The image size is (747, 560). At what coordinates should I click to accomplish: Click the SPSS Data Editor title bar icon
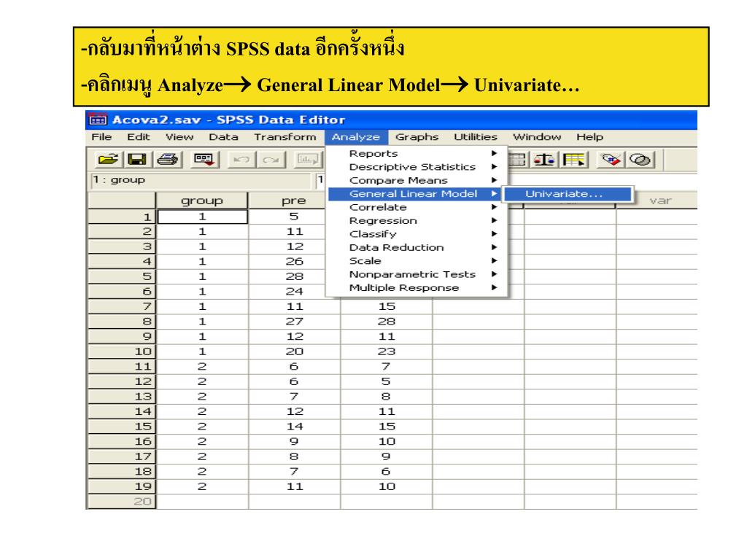(x=98, y=120)
